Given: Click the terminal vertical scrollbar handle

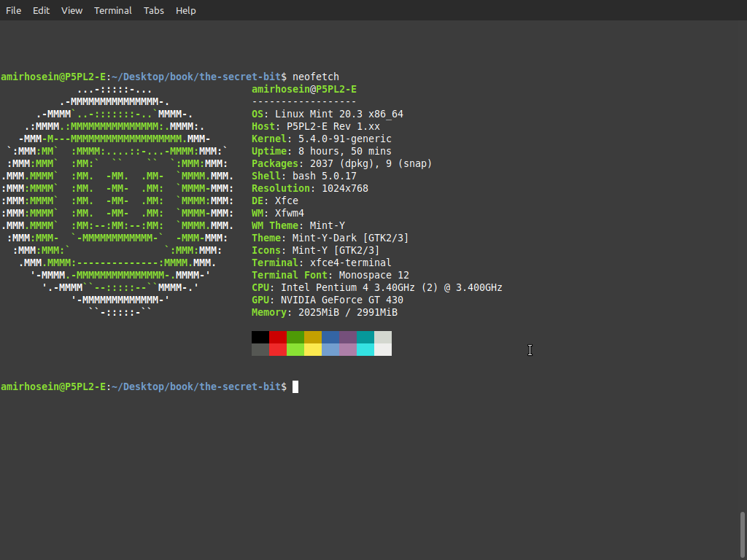Looking at the screenshot, I should (742, 535).
